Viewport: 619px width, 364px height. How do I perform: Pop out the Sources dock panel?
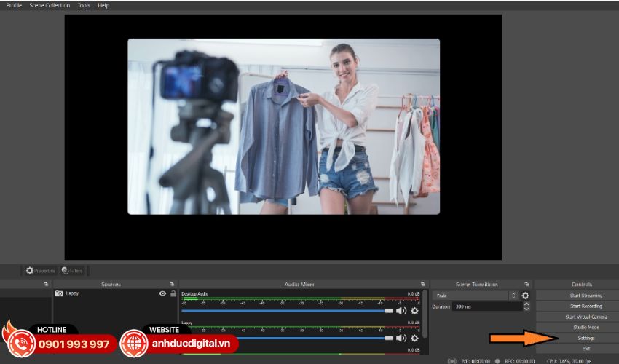click(x=172, y=284)
